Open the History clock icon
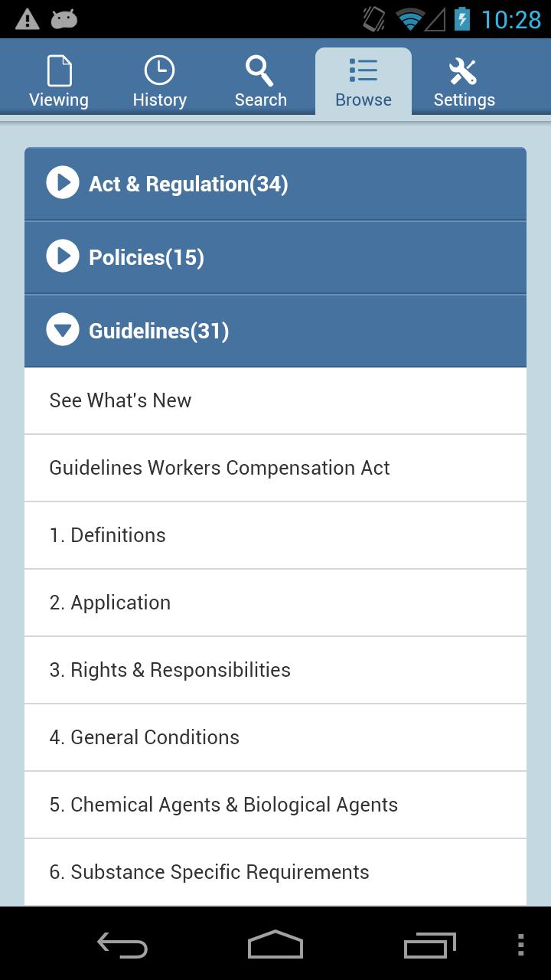This screenshot has width=551, height=980. (159, 71)
